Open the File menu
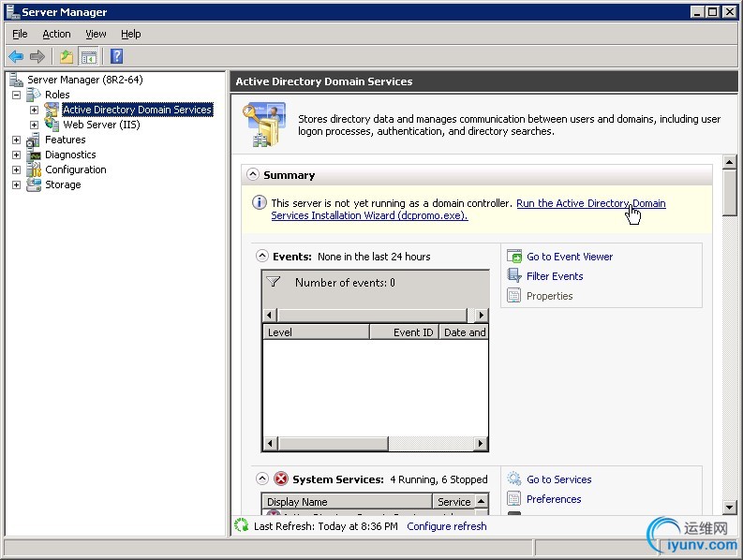This screenshot has width=743, height=560. click(20, 34)
